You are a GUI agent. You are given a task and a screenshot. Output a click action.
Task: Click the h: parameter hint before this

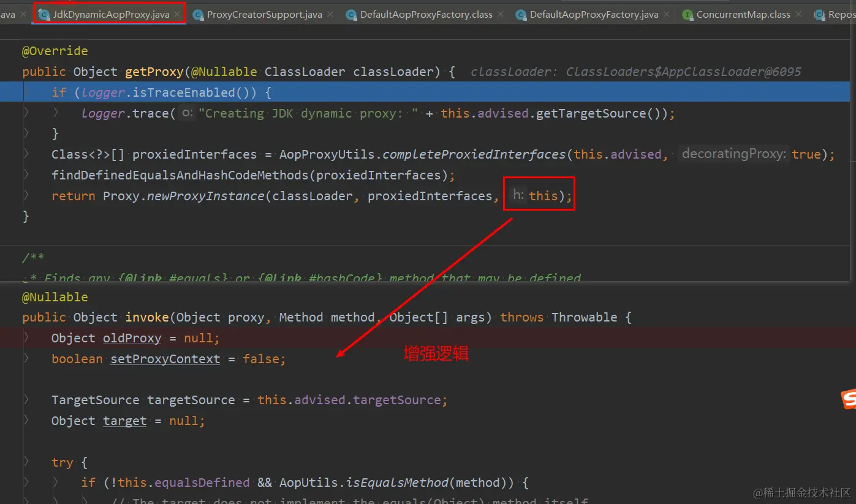(x=518, y=196)
